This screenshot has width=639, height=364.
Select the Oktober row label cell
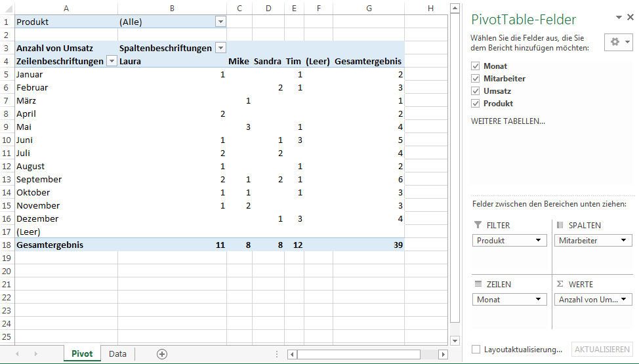click(66, 192)
